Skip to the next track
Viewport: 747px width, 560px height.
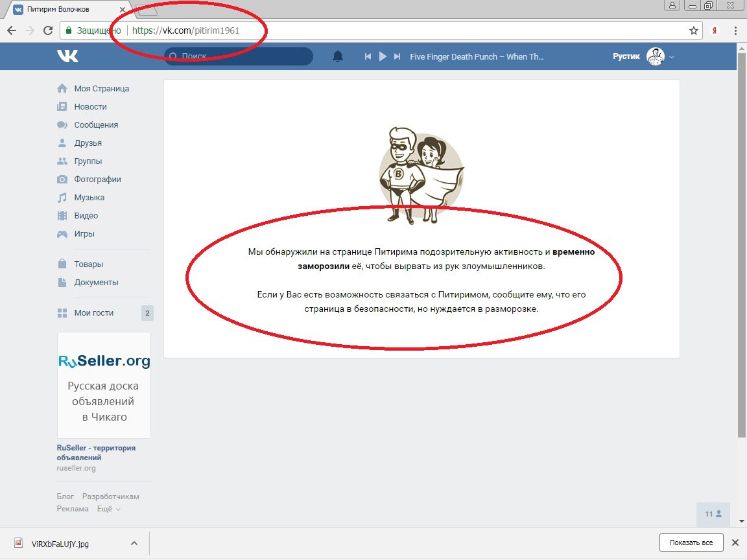coord(397,56)
